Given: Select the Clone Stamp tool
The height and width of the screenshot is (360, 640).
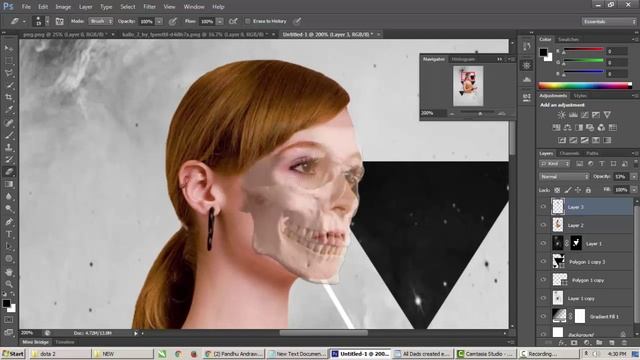Looking at the screenshot, I should (9, 147).
